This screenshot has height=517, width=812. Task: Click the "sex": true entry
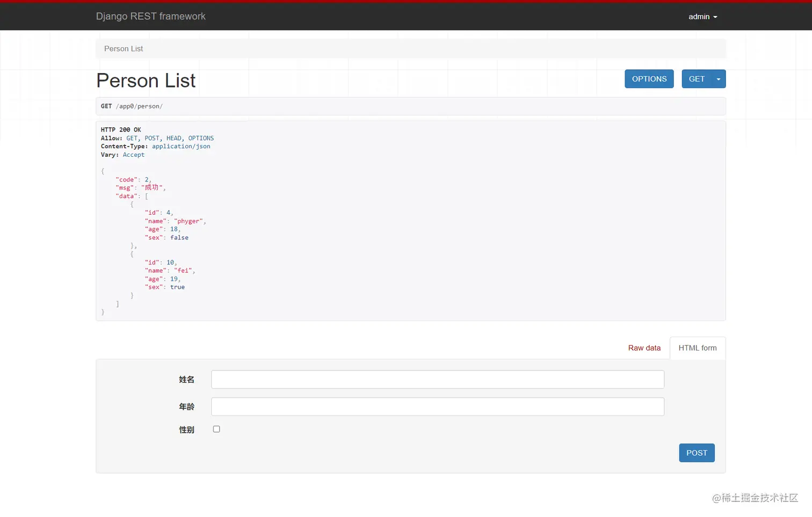[165, 287]
